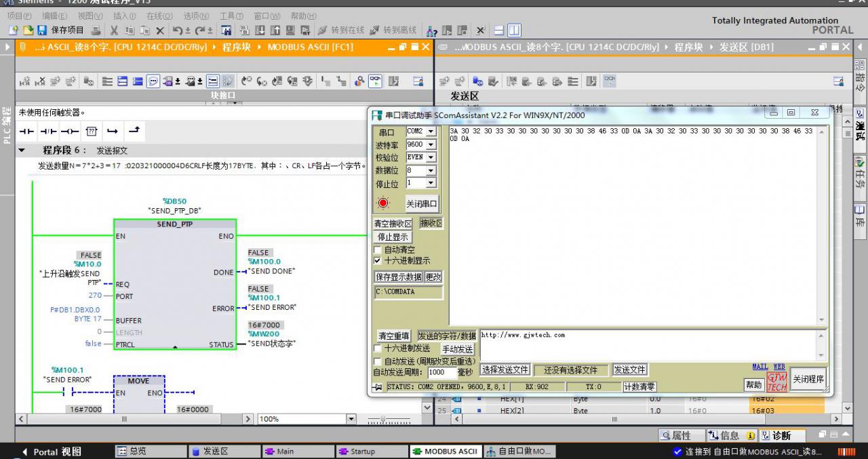Click the open branch arrow in favorites
Viewport: 868px width, 459px height.
pyautogui.click(x=113, y=131)
